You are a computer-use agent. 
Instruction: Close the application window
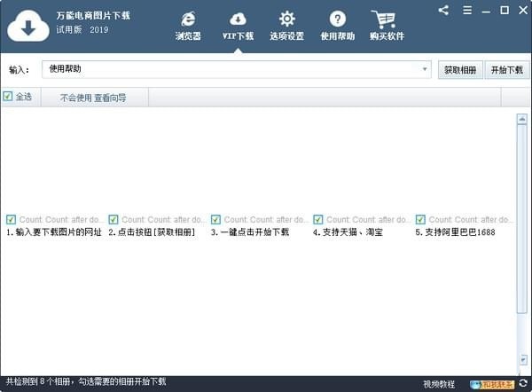point(523,10)
